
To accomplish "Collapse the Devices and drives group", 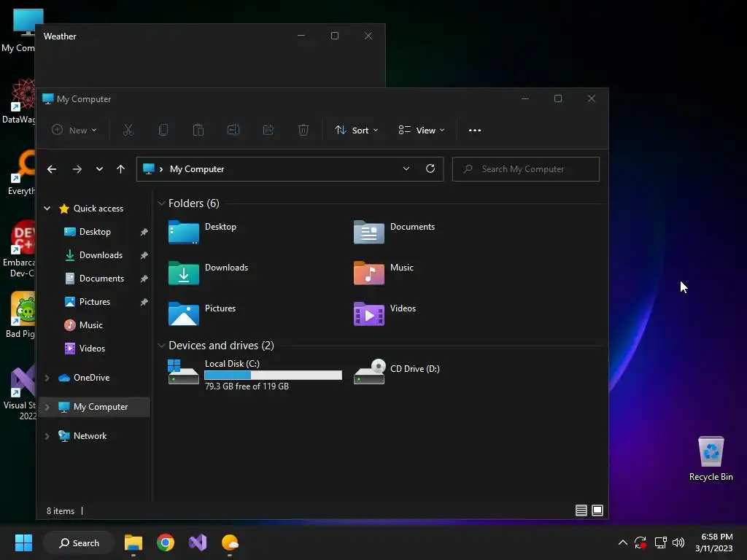I will click(161, 346).
